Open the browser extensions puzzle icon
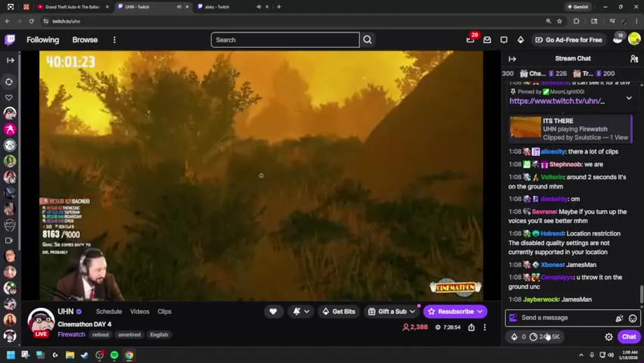Screen dimensions: 644x363 coord(576,21)
